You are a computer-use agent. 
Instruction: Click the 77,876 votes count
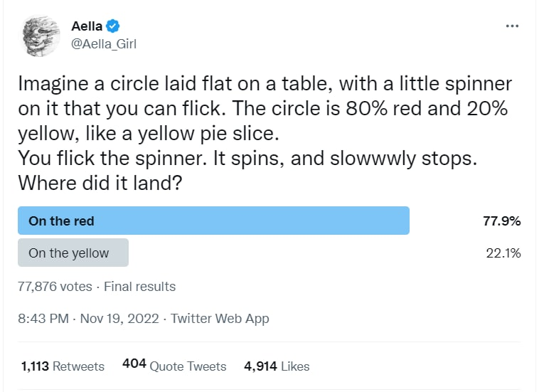tap(55, 287)
